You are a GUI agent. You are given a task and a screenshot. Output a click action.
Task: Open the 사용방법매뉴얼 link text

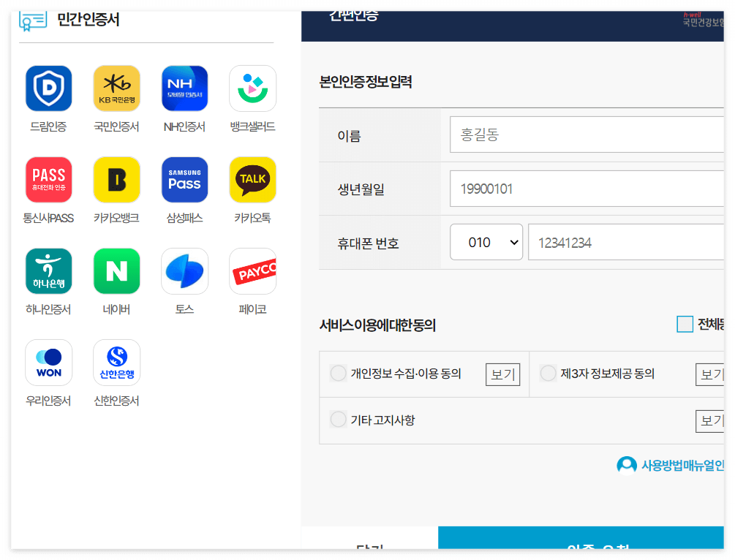click(x=682, y=466)
